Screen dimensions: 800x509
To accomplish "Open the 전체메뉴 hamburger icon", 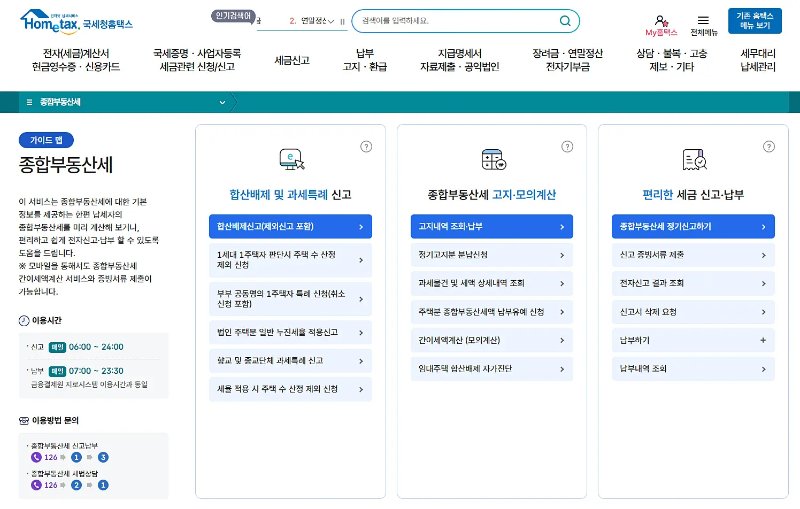I will click(703, 20).
